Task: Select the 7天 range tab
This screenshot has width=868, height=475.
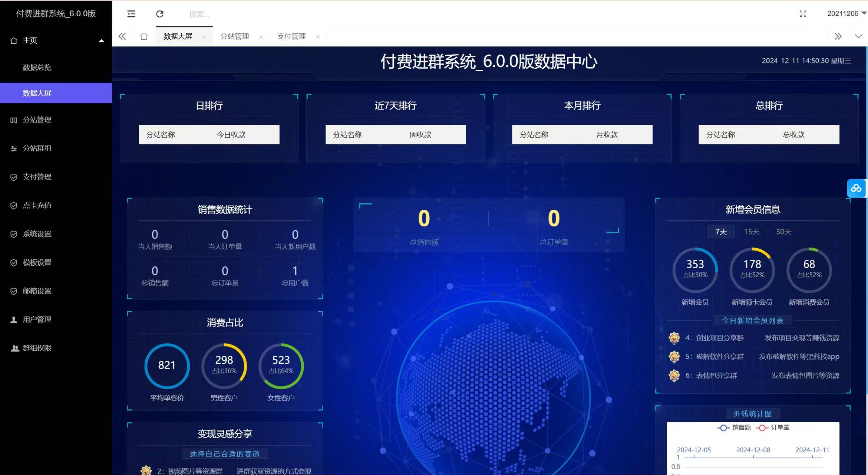Action: click(721, 232)
